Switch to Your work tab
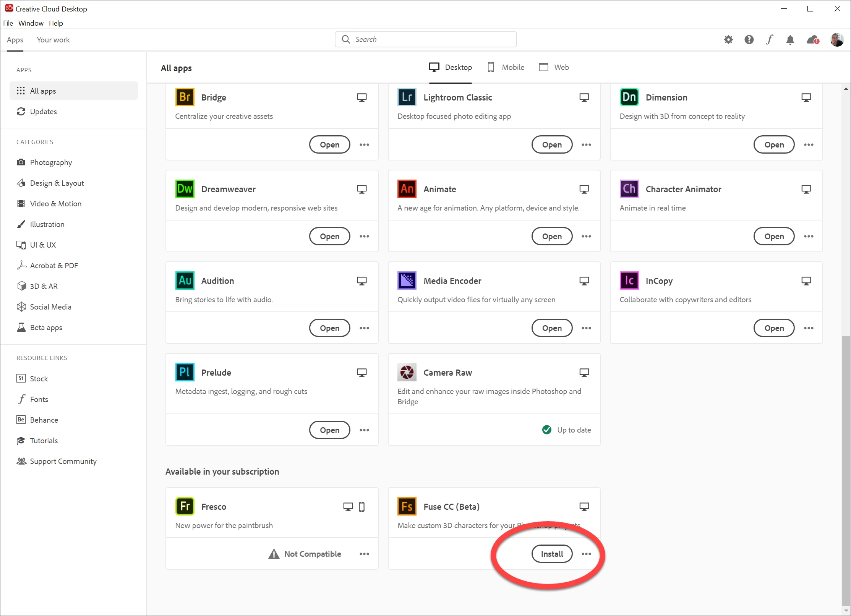 click(x=53, y=40)
